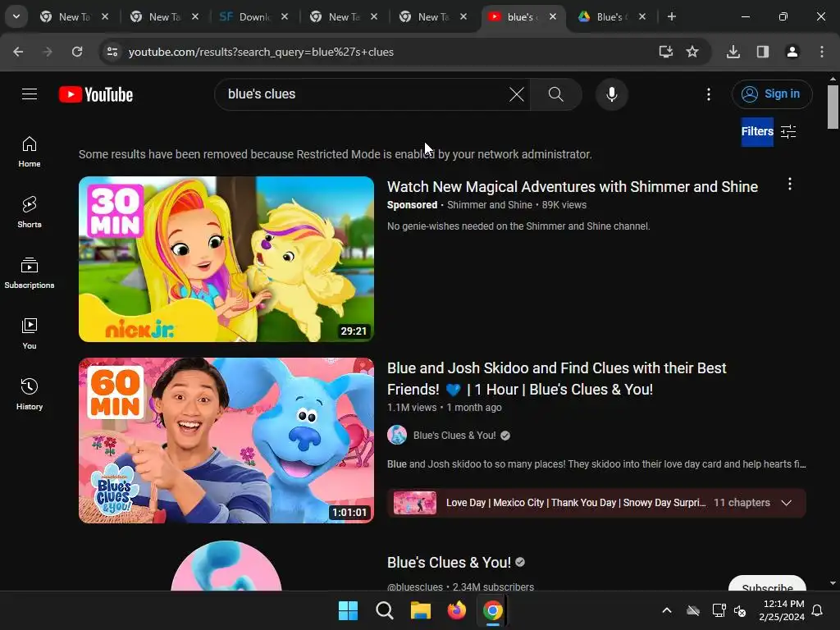Go back with browser back arrow
The image size is (840, 630).
tap(18, 52)
